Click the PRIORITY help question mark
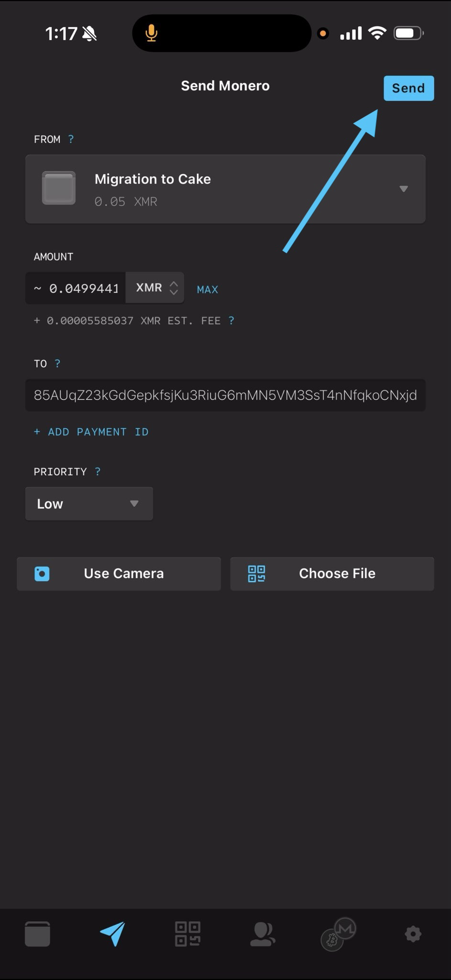451x980 pixels. click(98, 472)
